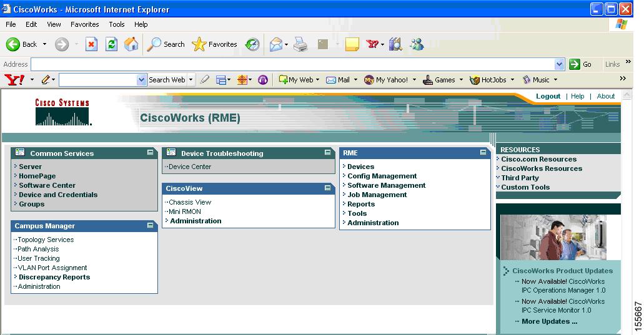Open Software Center in Common Services

click(47, 185)
